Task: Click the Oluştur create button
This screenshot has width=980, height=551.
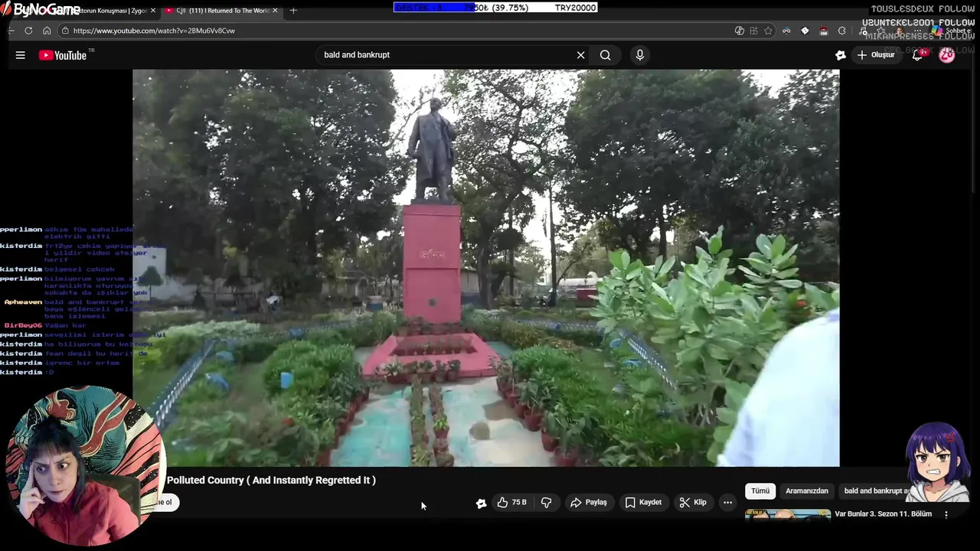Action: (876, 55)
